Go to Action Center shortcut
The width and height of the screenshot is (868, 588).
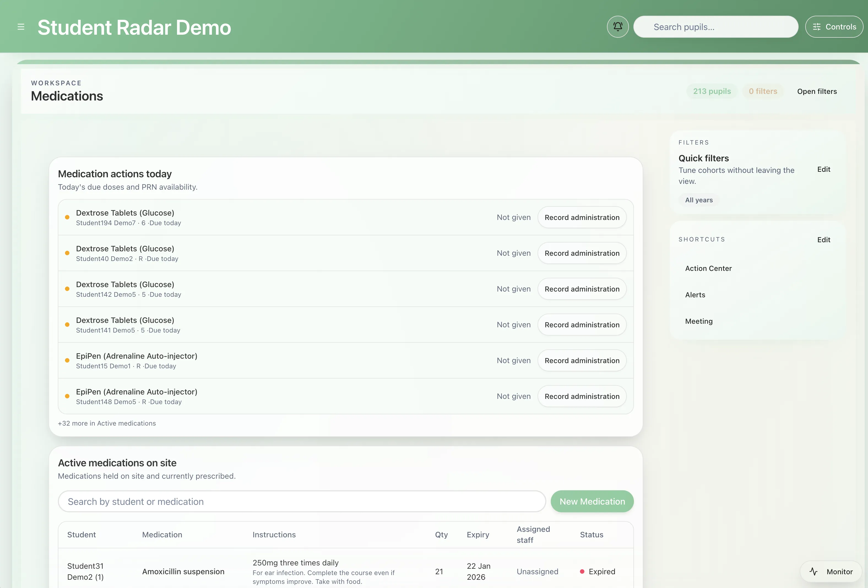point(708,268)
